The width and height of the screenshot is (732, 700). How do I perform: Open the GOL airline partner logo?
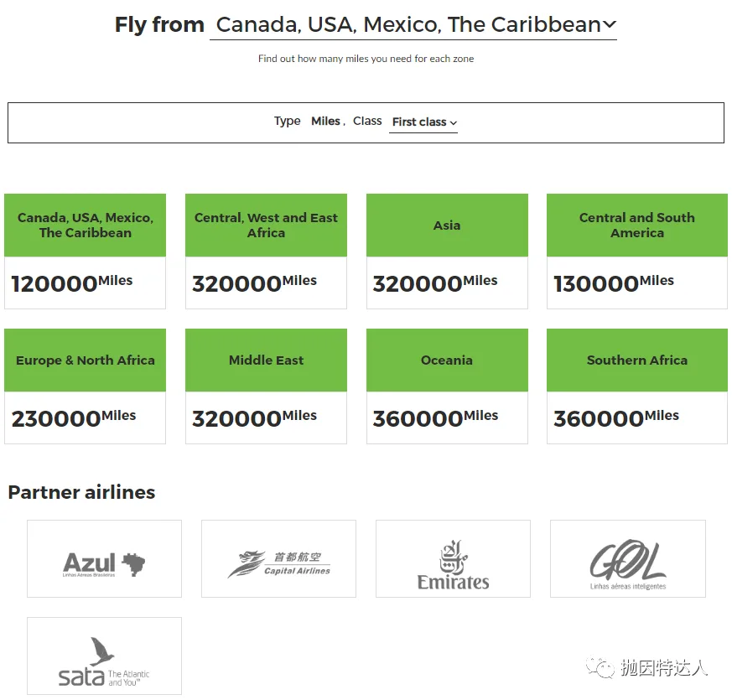(628, 558)
